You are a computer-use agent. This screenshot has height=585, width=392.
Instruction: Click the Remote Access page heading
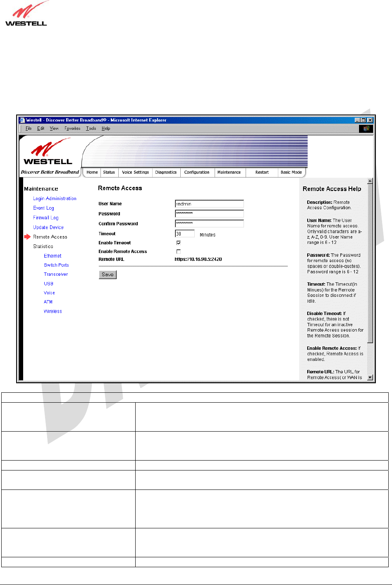click(x=120, y=188)
